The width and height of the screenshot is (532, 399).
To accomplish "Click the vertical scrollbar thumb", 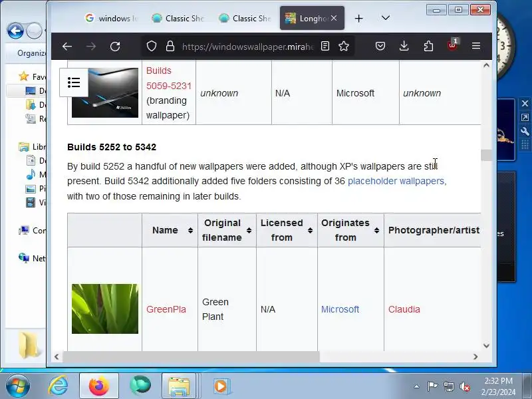I will click(x=486, y=156).
